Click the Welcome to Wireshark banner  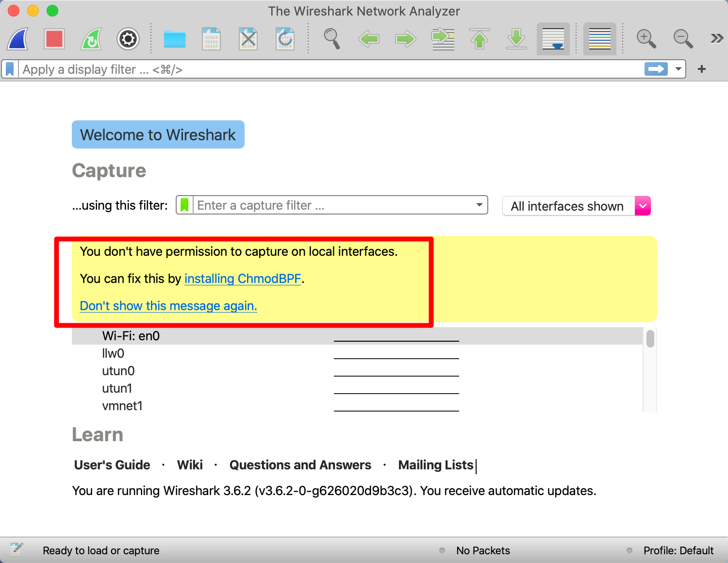pos(158,134)
